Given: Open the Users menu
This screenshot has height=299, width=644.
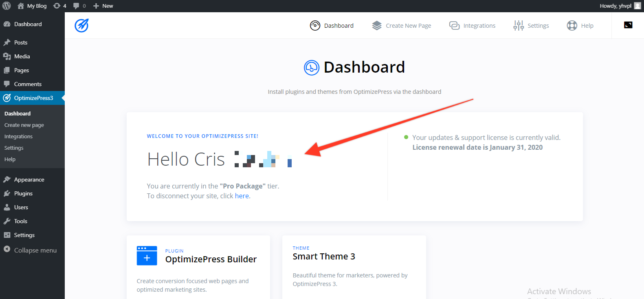Looking at the screenshot, I should click(x=21, y=207).
